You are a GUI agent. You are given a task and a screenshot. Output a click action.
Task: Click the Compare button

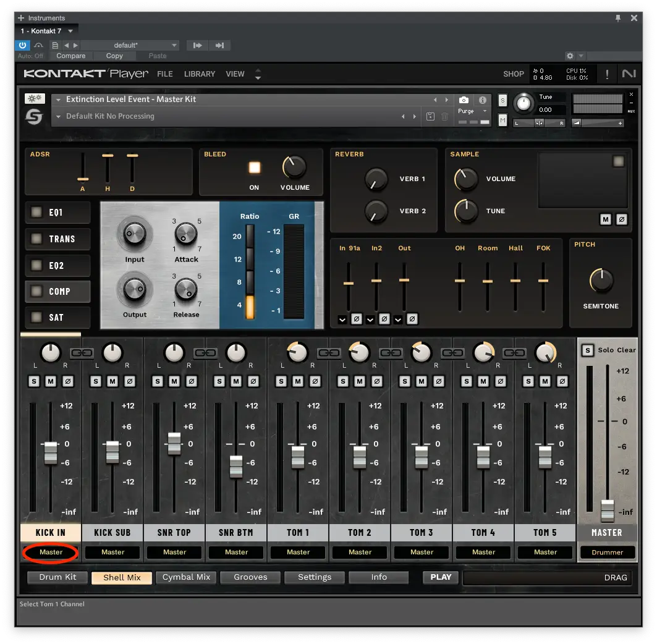click(x=71, y=56)
